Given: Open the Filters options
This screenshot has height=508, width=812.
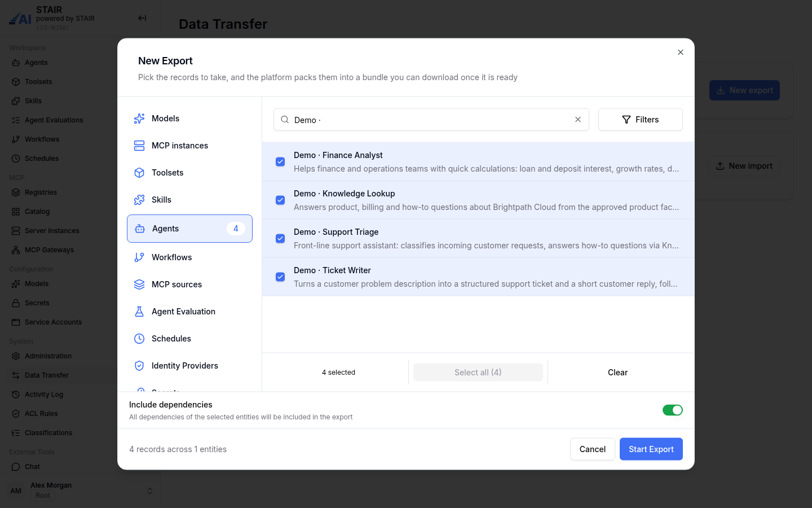Looking at the screenshot, I should (x=641, y=120).
